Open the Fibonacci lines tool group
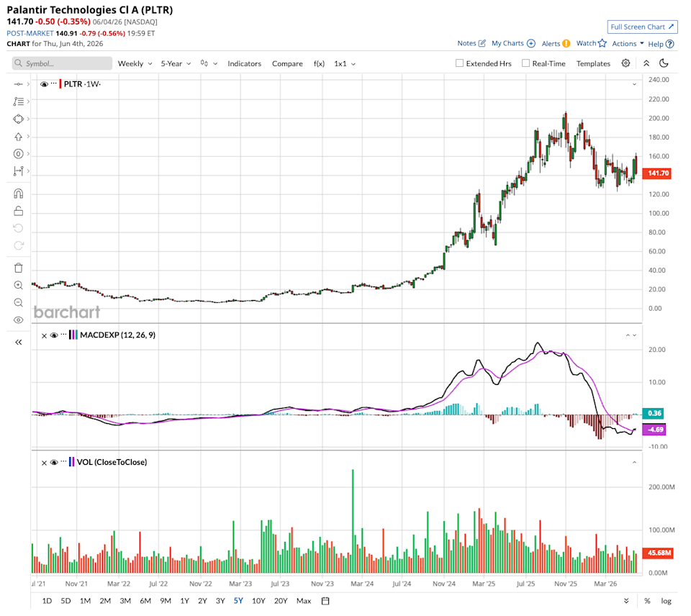The height and width of the screenshot is (616, 691). (x=18, y=101)
